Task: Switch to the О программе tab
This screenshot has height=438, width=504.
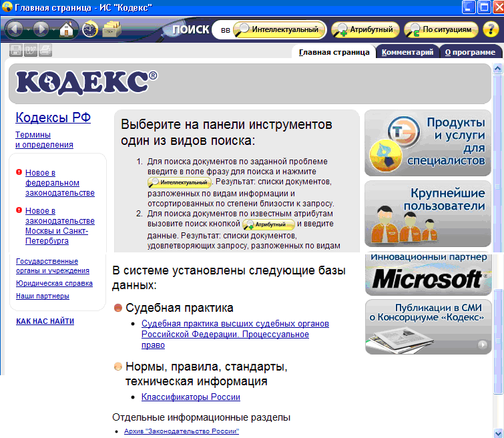Action: click(470, 52)
